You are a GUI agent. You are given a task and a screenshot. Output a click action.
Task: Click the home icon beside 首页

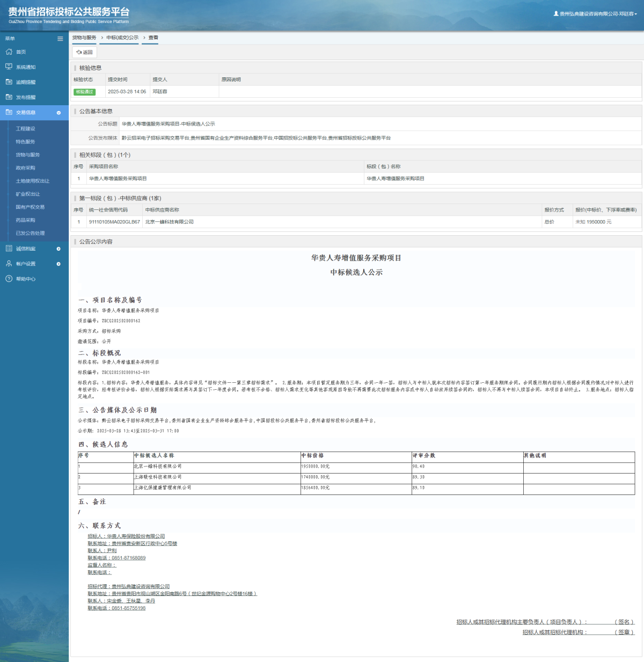[9, 52]
